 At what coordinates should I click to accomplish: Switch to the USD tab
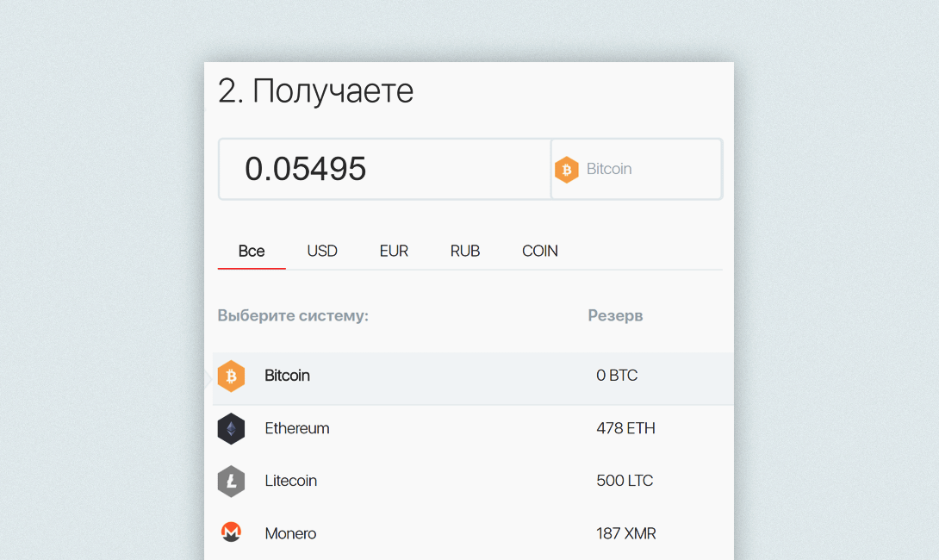pyautogui.click(x=322, y=251)
